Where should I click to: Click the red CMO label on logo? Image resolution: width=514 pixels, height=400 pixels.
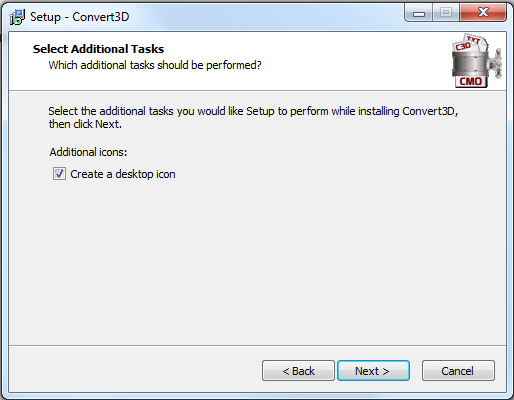(471, 81)
